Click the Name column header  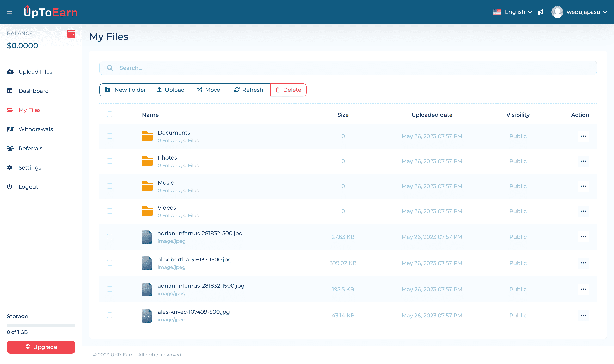(150, 115)
